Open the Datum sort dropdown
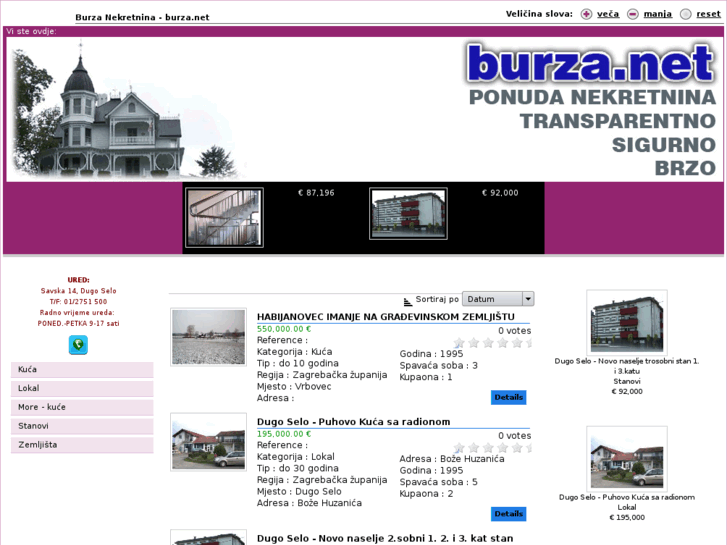 point(498,299)
